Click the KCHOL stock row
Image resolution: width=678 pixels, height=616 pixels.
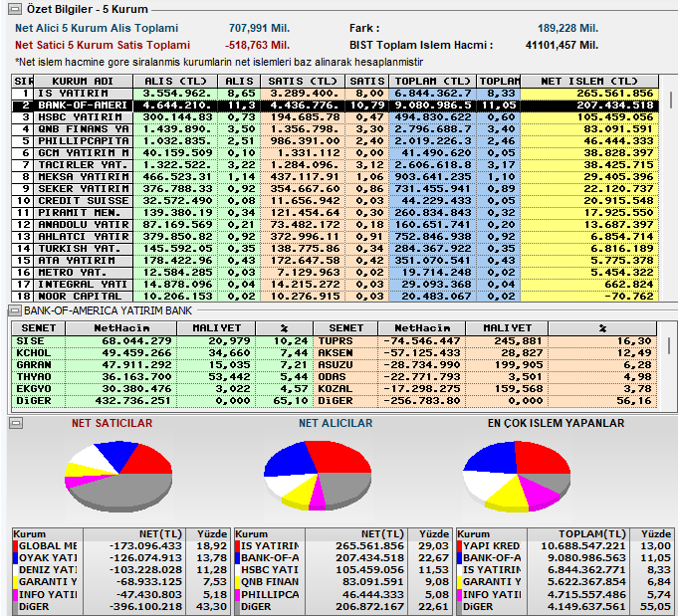[162, 353]
